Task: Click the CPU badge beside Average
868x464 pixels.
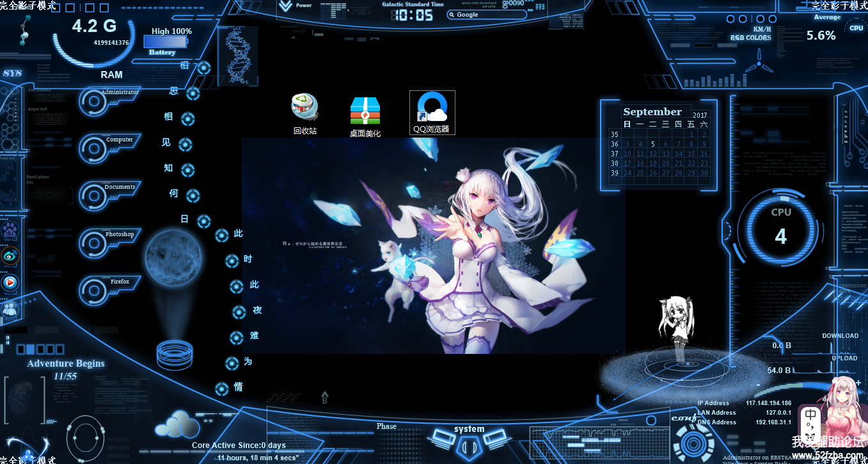Action: [x=856, y=28]
